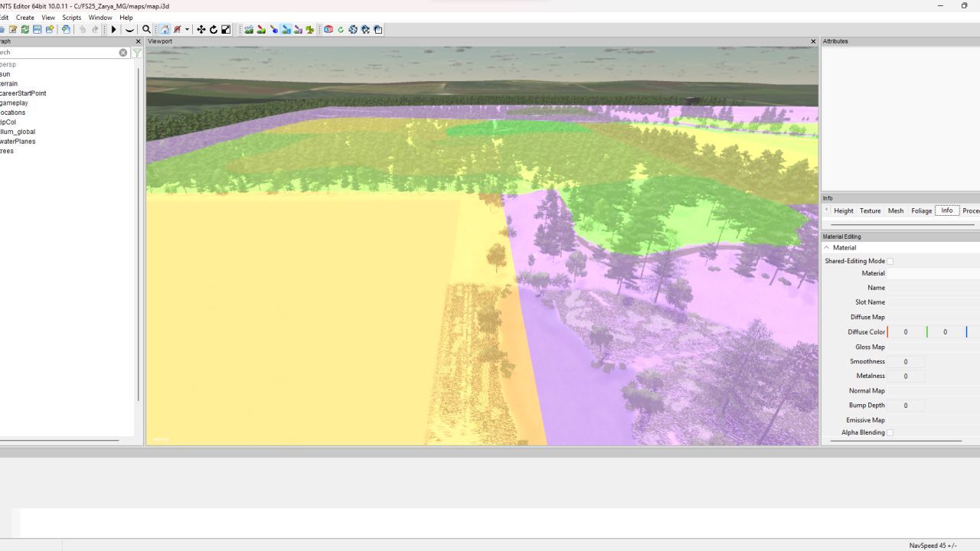The width and height of the screenshot is (980, 551).
Task: Open the dropdown arrow next to the selection tool
Action: [x=188, y=29]
